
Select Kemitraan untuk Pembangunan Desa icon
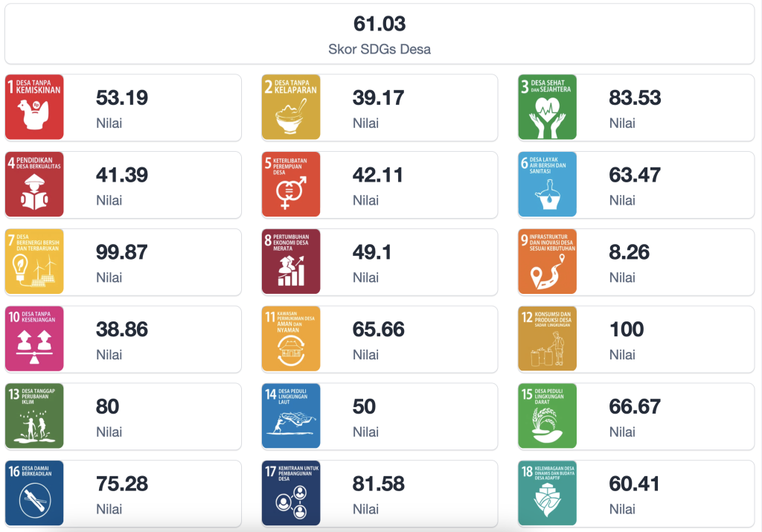click(x=291, y=493)
